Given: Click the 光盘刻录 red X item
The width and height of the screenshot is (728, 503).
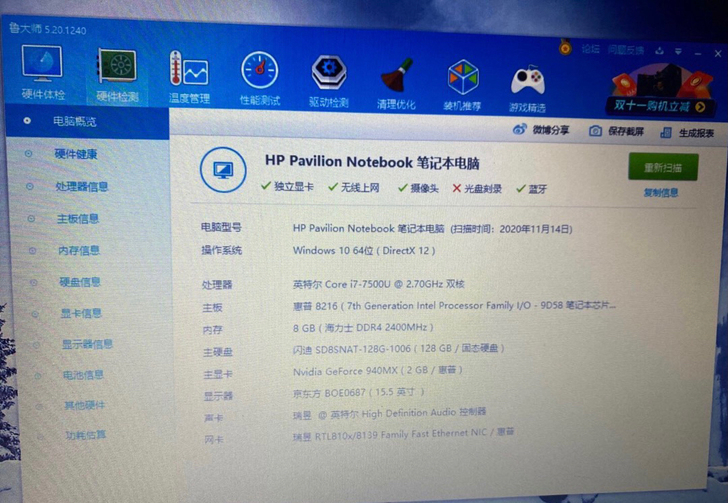Looking at the screenshot, I should [x=477, y=188].
